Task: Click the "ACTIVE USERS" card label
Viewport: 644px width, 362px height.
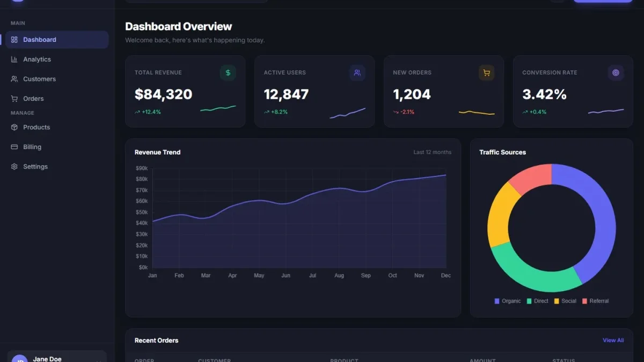Action: [284, 72]
